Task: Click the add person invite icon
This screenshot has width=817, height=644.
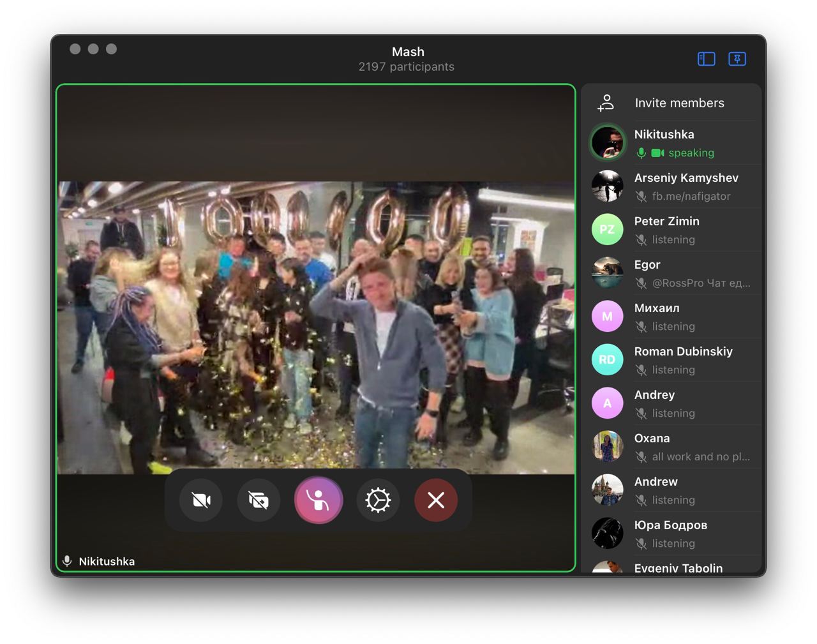Action: (606, 103)
